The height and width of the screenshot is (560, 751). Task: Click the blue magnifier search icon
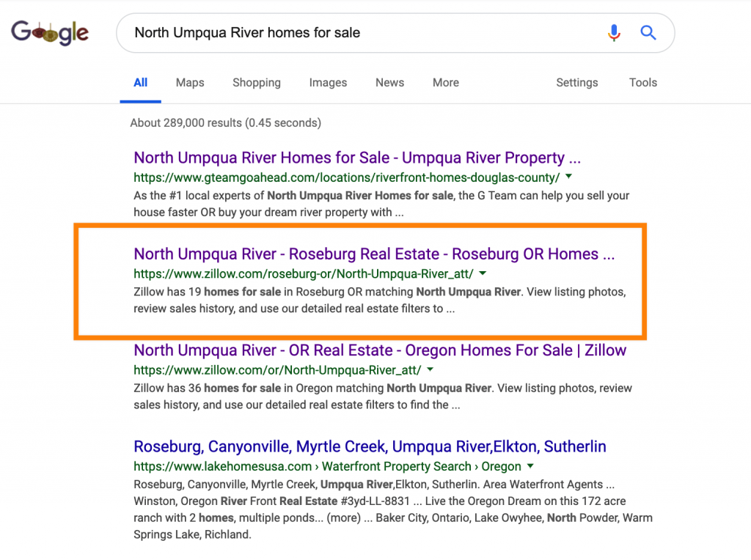pos(648,32)
